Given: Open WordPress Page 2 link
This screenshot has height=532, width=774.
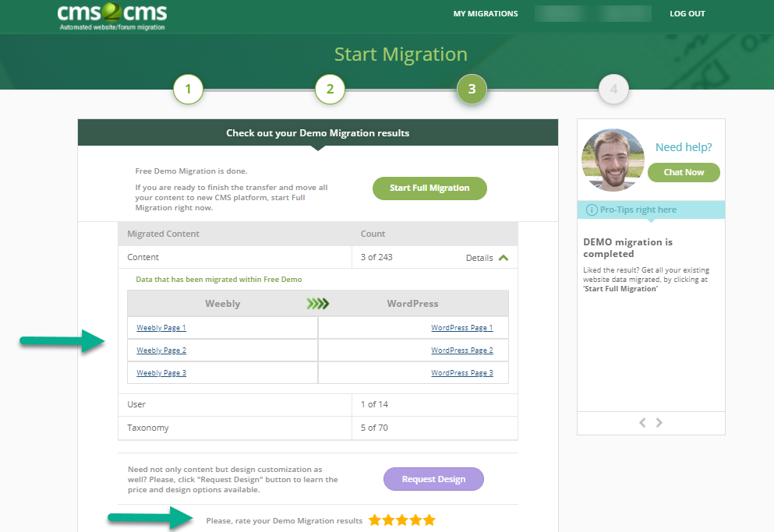Looking at the screenshot, I should pyautogui.click(x=462, y=351).
